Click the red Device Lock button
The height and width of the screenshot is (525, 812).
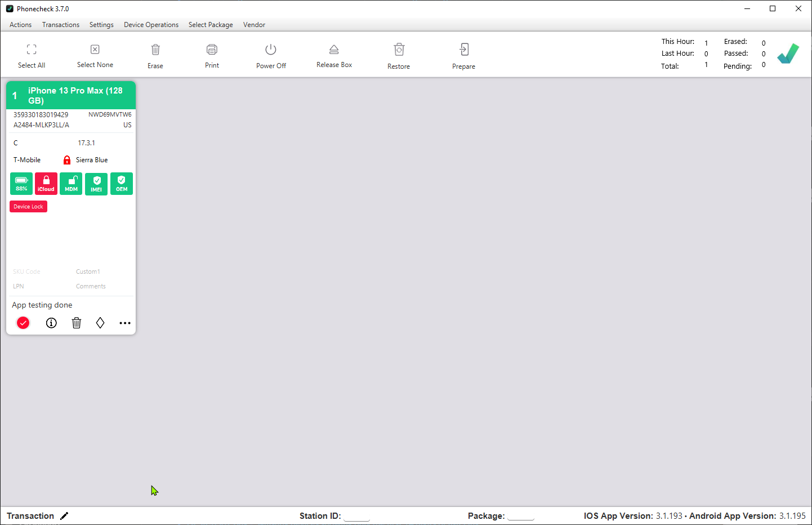point(28,207)
